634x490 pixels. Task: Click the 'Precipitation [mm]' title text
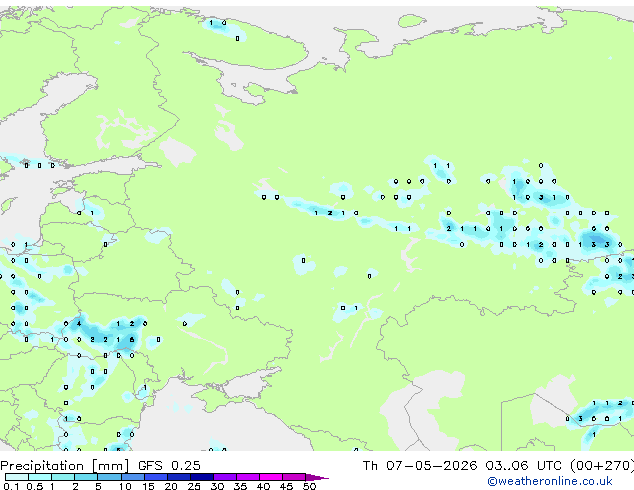65,466
